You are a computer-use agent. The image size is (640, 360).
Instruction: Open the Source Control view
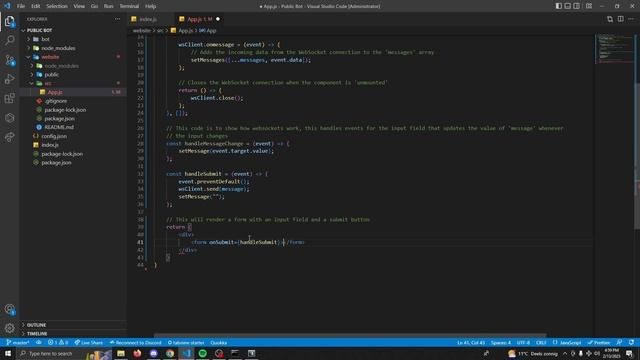coord(9,60)
